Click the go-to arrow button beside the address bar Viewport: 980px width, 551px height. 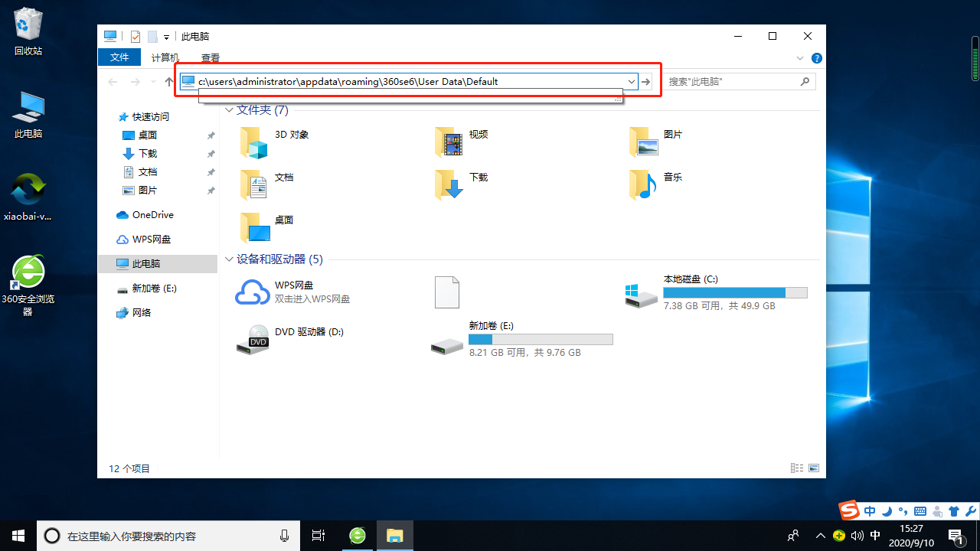pyautogui.click(x=646, y=81)
